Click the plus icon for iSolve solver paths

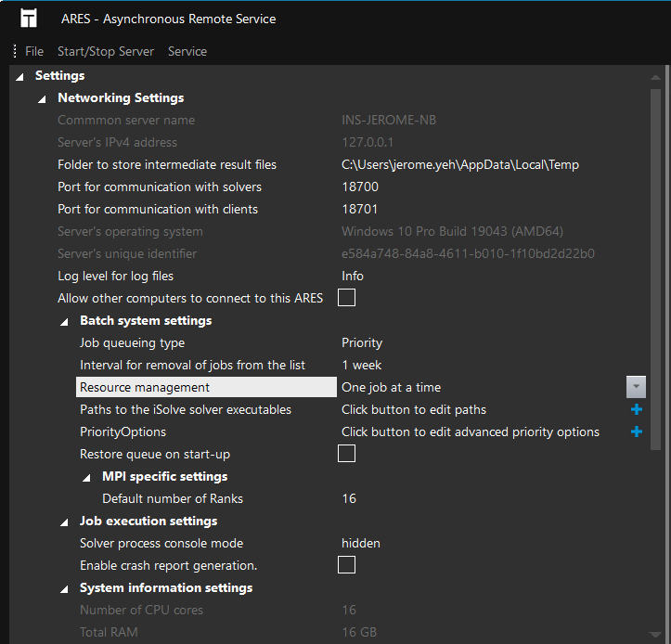(637, 409)
